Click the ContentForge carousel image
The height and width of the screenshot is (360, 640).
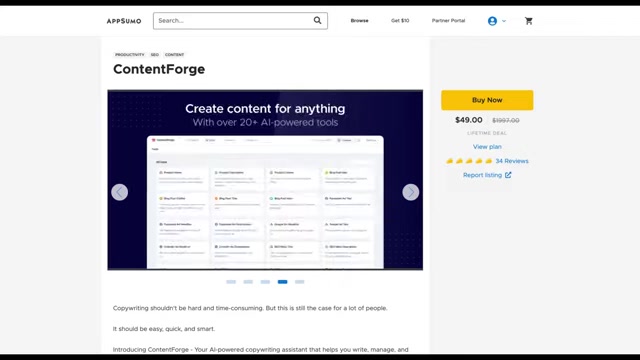point(265,180)
